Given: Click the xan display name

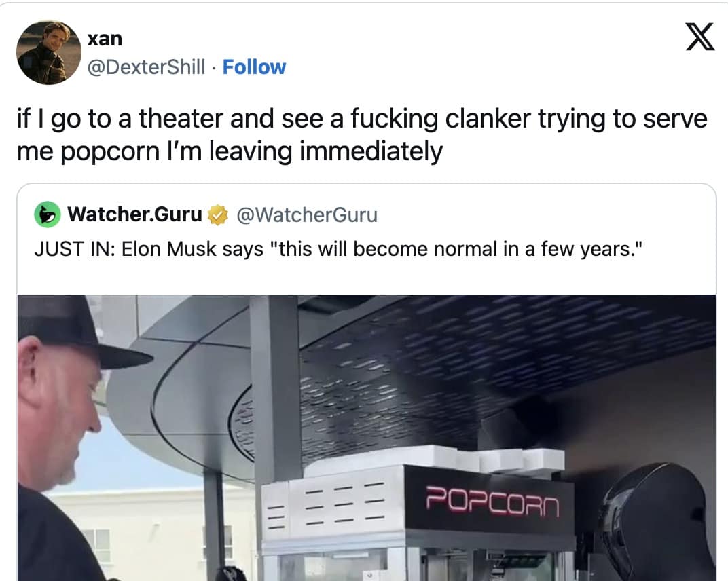Looking at the screenshot, I should pos(105,39).
